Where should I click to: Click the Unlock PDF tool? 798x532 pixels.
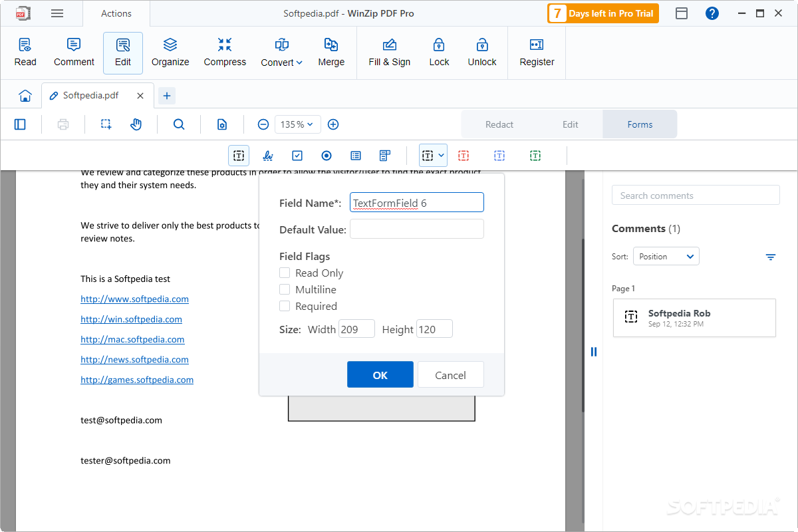[482, 53]
